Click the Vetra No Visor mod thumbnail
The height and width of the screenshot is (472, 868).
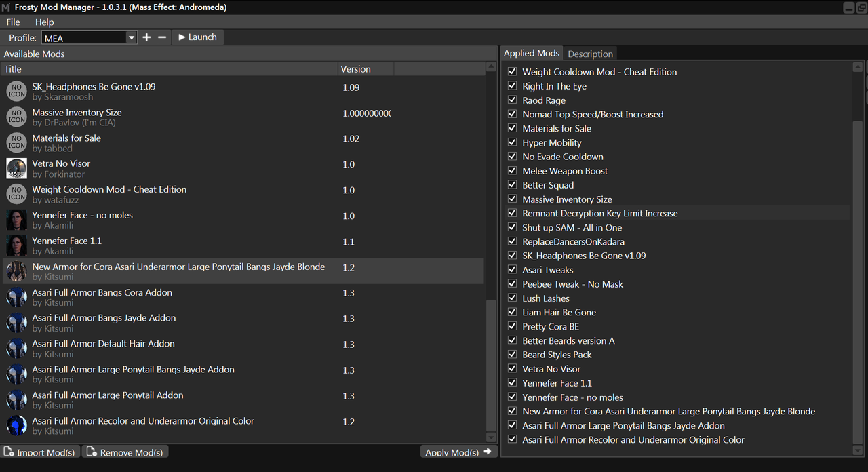pos(16,169)
